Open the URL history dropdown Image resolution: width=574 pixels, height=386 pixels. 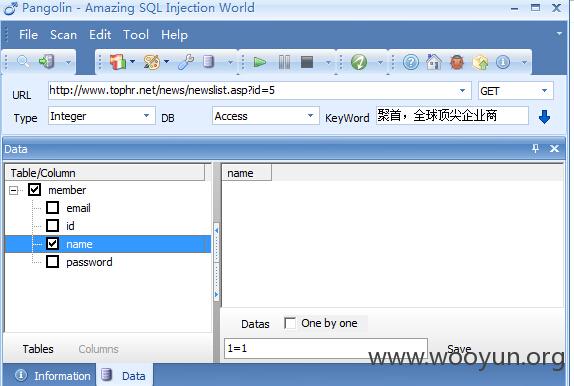pyautogui.click(x=462, y=90)
